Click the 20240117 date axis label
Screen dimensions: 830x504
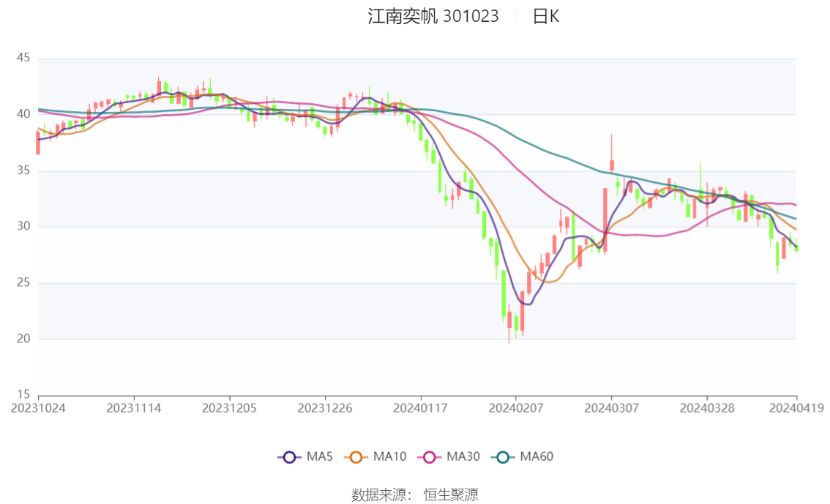coord(420,408)
